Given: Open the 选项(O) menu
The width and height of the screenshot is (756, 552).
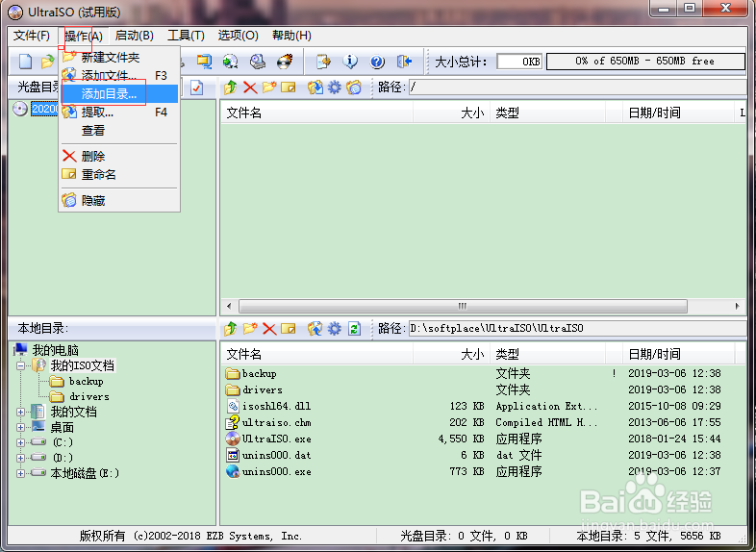Looking at the screenshot, I should pos(239,36).
